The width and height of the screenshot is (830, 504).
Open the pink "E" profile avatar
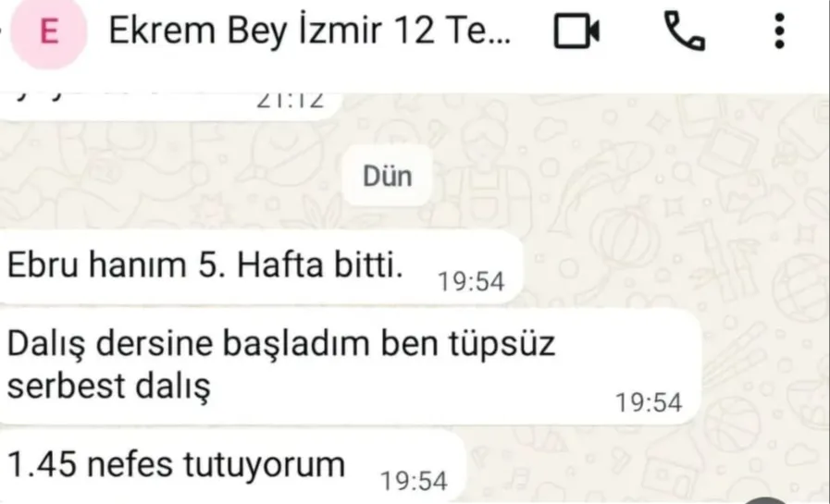coord(49,31)
